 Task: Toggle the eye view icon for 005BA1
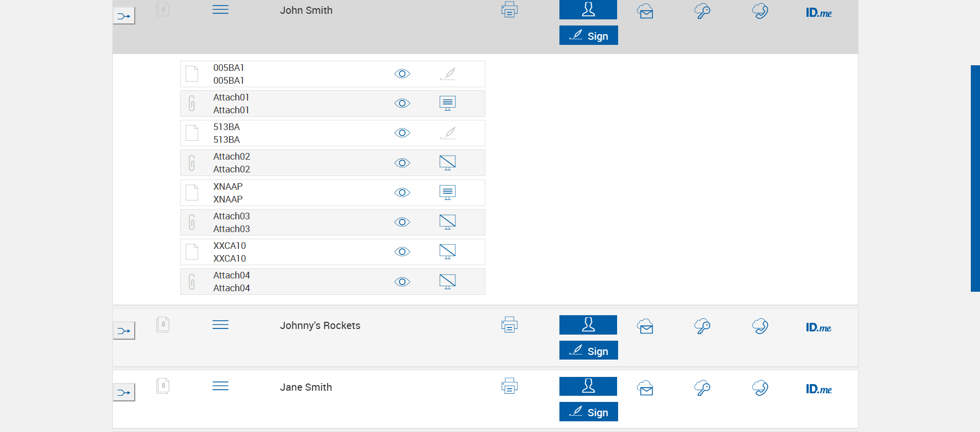[x=402, y=74]
